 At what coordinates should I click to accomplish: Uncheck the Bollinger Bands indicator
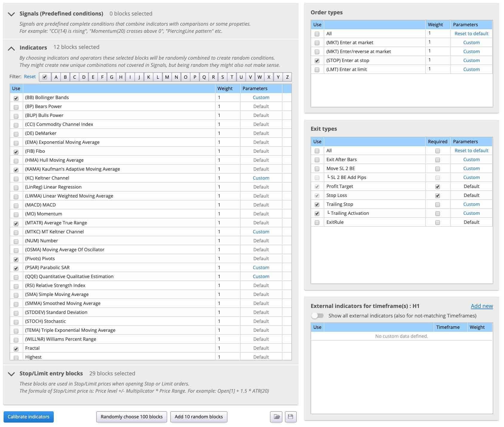coord(16,98)
